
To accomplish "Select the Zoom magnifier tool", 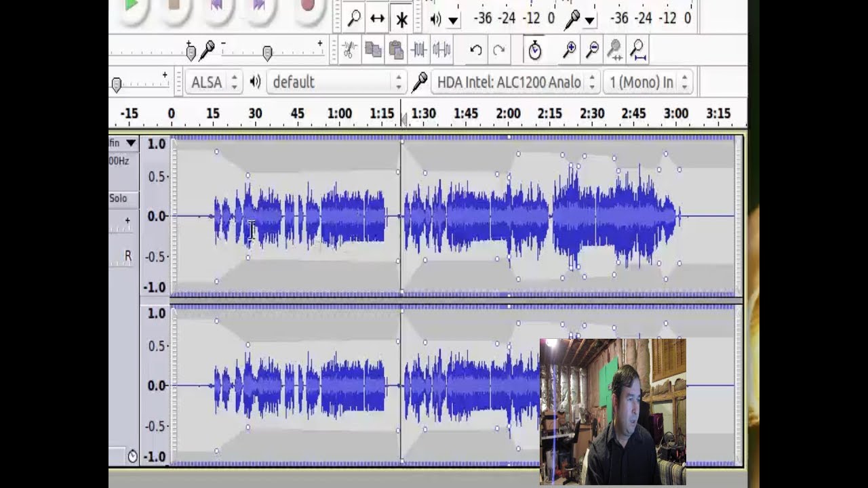I will (353, 19).
